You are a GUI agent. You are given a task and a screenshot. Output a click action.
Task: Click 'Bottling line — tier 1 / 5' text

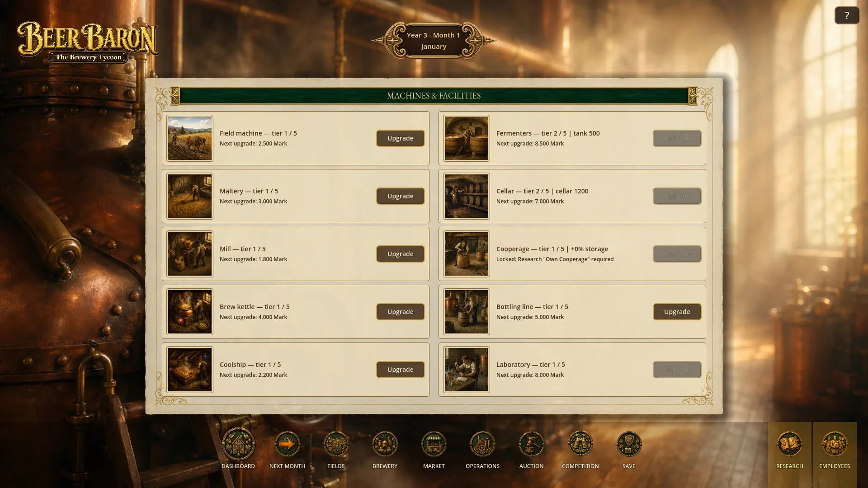(x=532, y=307)
